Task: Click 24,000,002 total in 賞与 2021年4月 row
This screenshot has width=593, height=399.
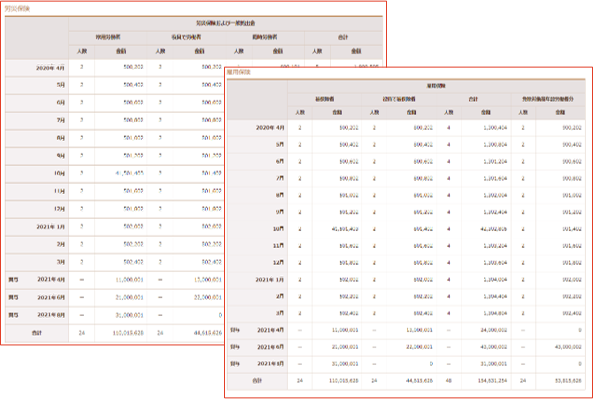Action: click(494, 330)
